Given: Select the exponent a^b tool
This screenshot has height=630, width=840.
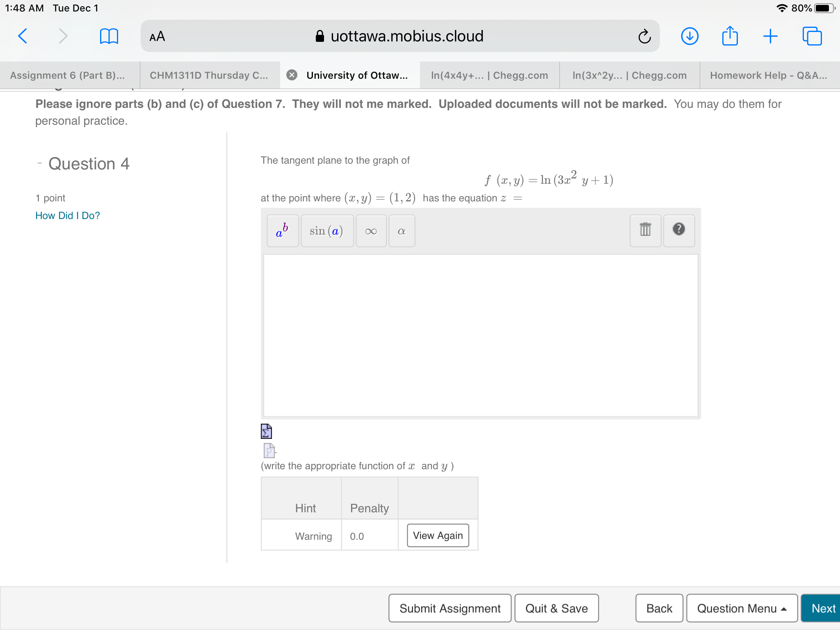Looking at the screenshot, I should pos(282,231).
